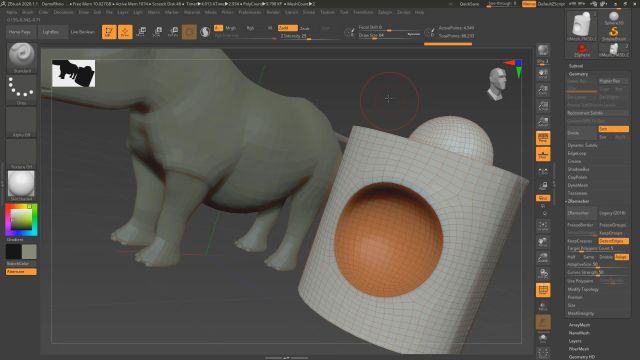
Task: Click the SimpleBrush tool icon
Action: click(613, 33)
